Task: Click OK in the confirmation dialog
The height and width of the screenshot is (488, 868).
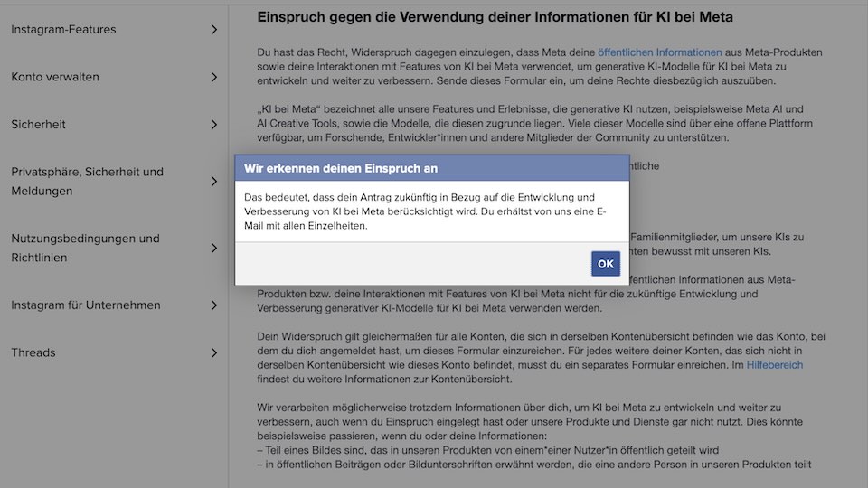Action: click(x=605, y=264)
